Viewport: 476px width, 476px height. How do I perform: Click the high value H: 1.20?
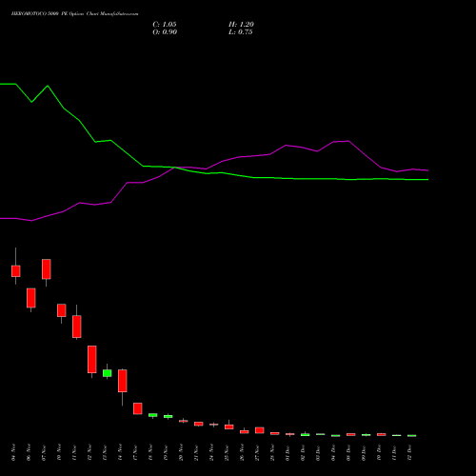[x=241, y=25]
